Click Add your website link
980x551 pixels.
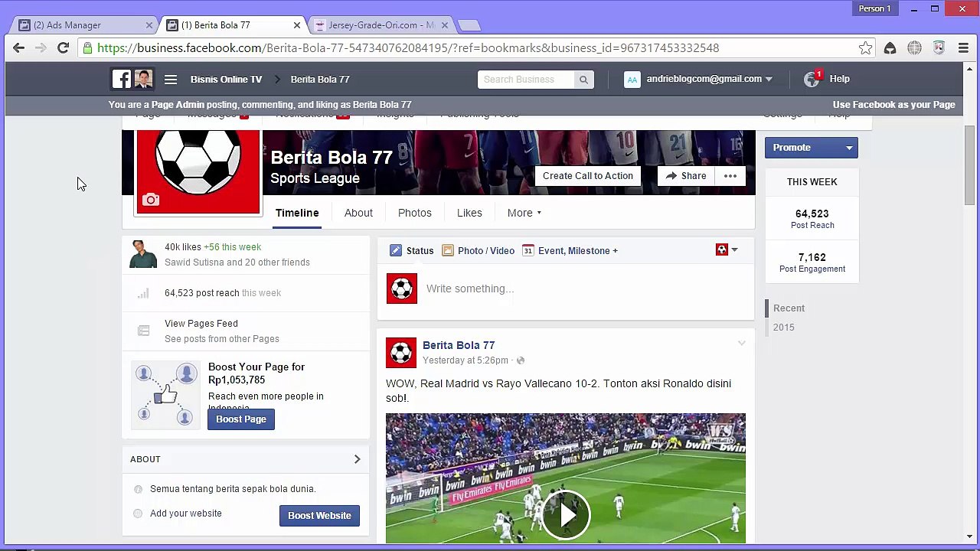click(186, 514)
